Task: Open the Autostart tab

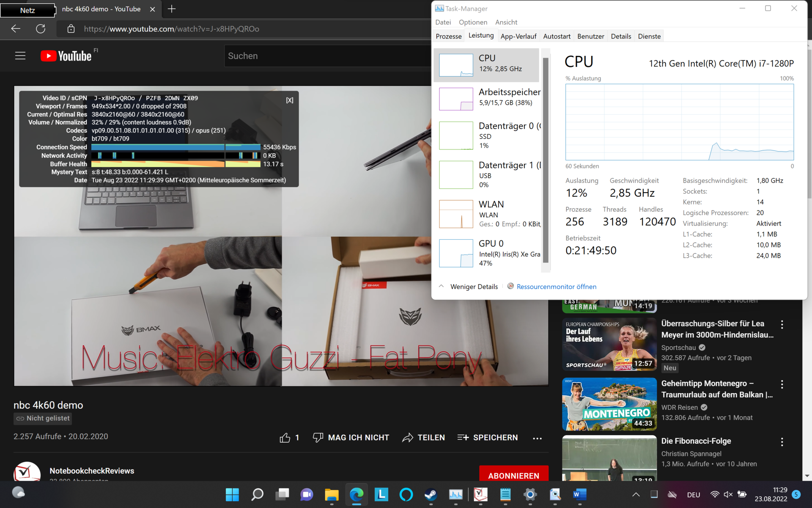Action: (557, 36)
